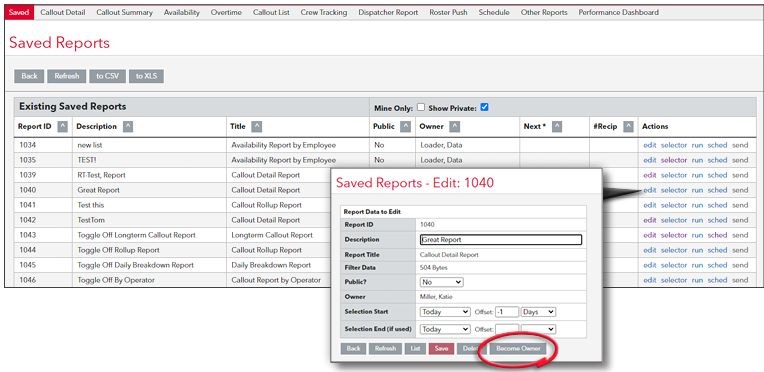Select the 'Miller, Katie' owner value
The height and width of the screenshot is (372, 764).
[x=436, y=297]
